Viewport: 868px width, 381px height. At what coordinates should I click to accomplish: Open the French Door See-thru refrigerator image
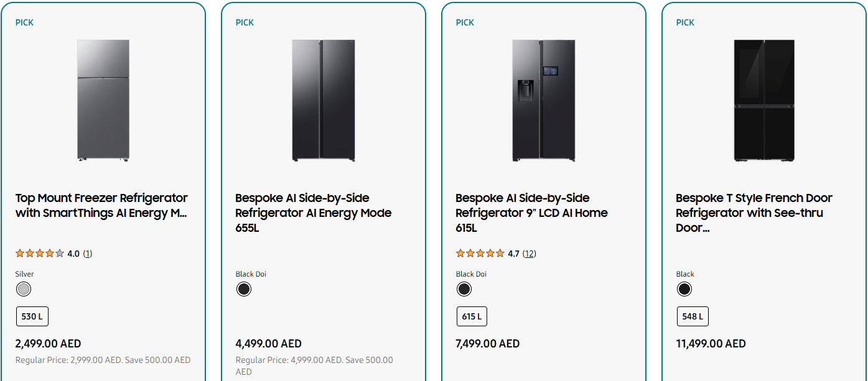coord(764,101)
